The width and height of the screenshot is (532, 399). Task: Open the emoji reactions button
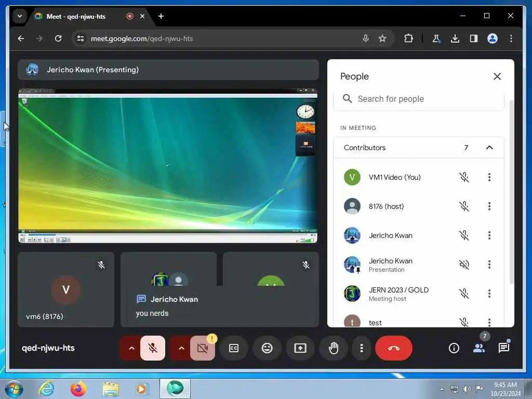click(267, 348)
